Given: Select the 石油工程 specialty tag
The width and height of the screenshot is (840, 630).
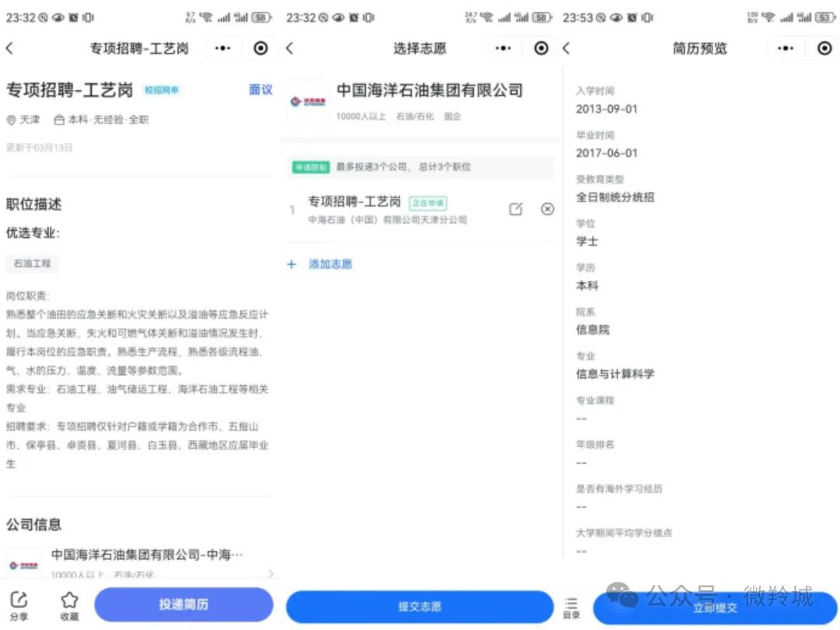Looking at the screenshot, I should (x=32, y=264).
